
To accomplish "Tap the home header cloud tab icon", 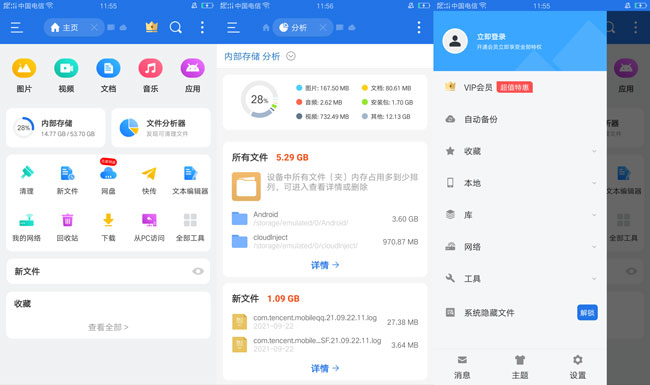I will point(123,28).
